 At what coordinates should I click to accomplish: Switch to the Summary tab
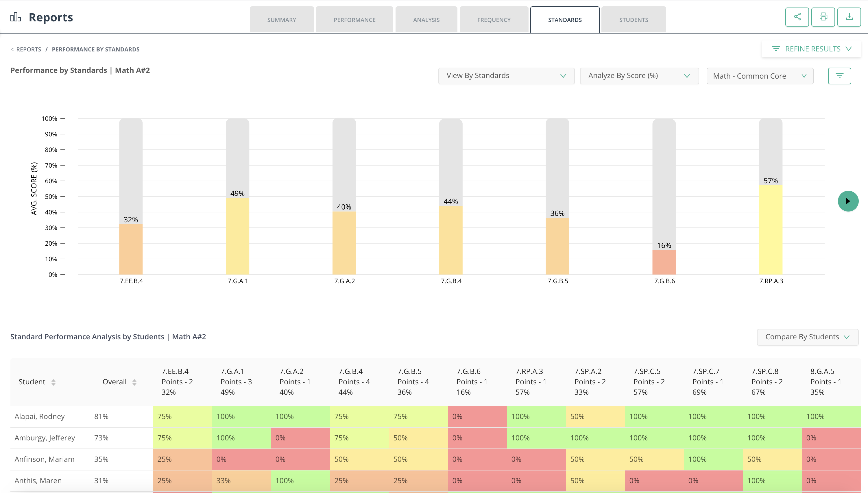(x=282, y=20)
